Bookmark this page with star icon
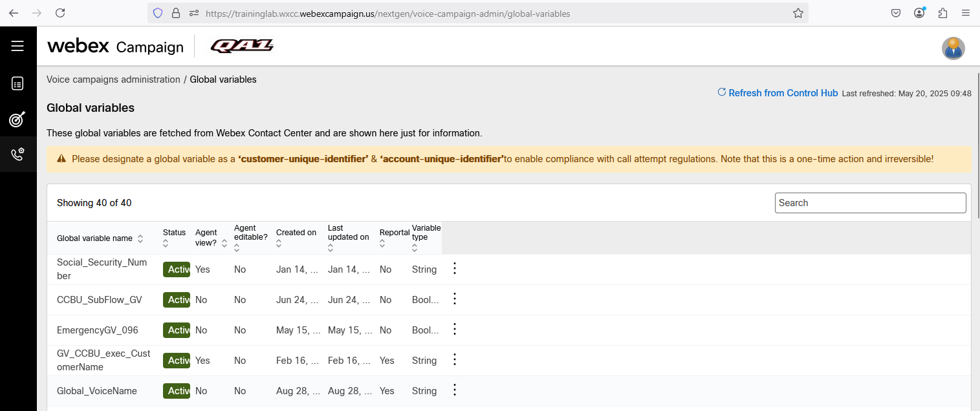The width and height of the screenshot is (980, 411). point(798,13)
